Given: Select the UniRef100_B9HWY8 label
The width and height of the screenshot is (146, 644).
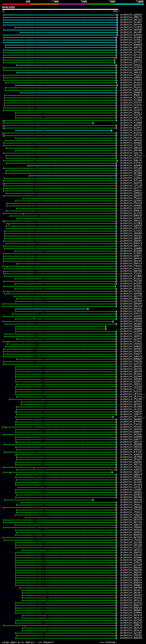Looking at the screenshot, I should click(131, 45).
